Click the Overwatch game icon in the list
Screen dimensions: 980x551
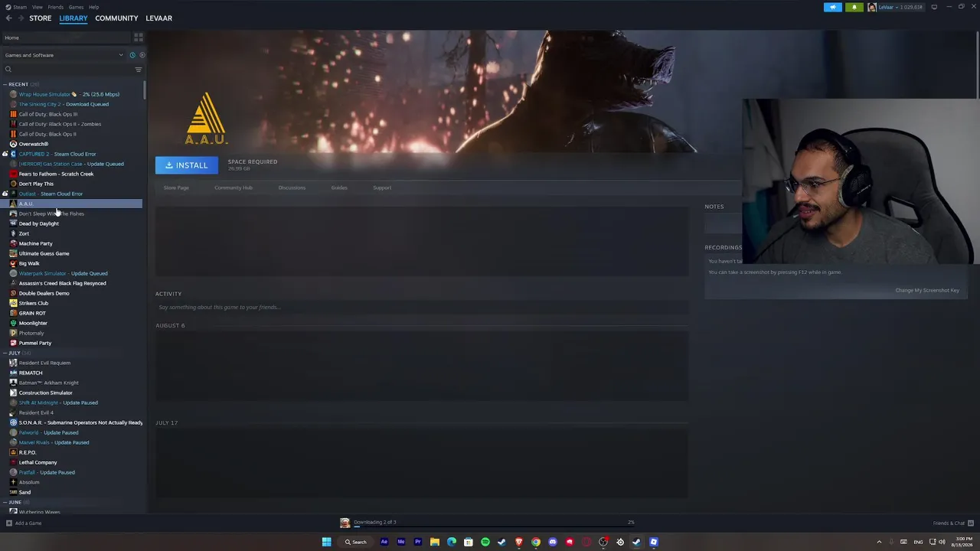(13, 144)
